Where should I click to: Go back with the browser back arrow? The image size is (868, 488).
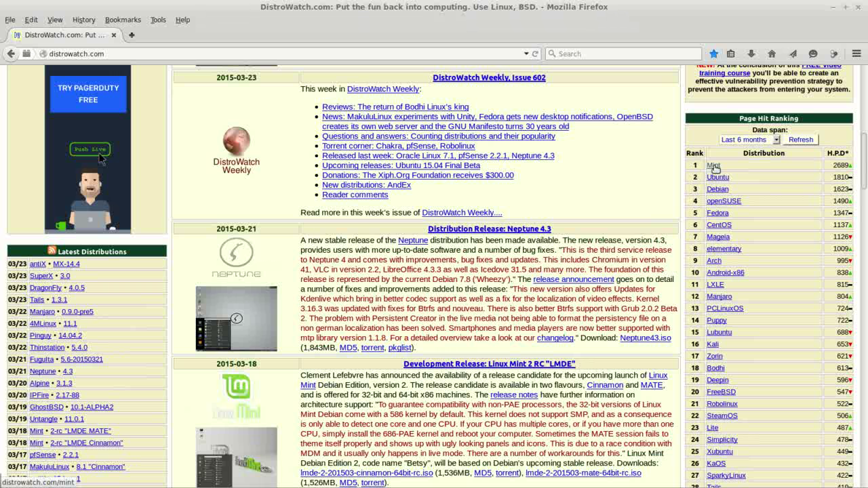coord(11,54)
